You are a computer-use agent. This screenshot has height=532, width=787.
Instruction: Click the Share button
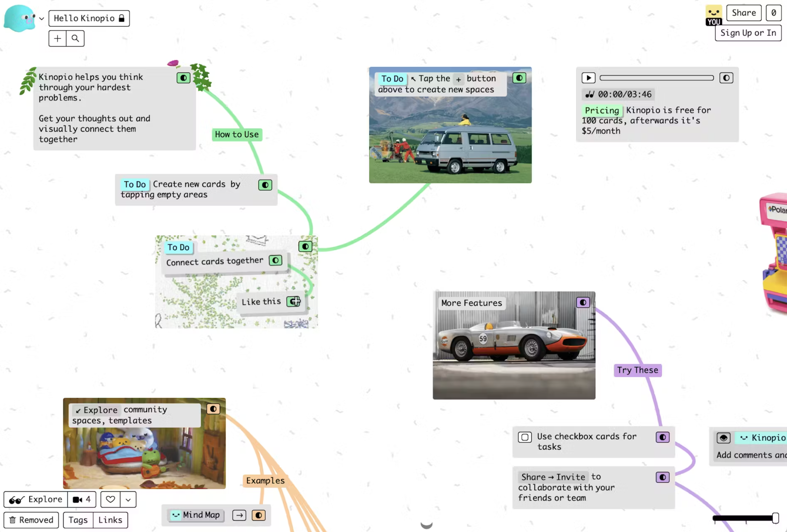coord(744,13)
